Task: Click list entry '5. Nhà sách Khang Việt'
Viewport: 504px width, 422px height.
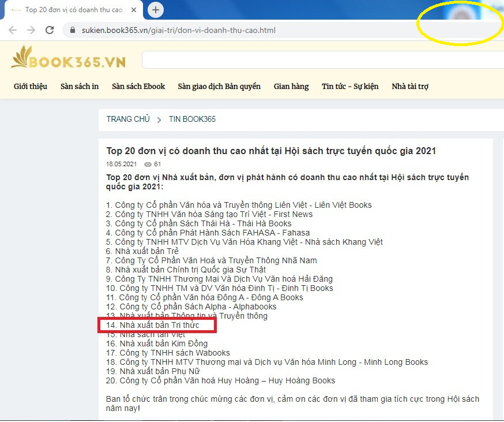Action: pos(245,242)
